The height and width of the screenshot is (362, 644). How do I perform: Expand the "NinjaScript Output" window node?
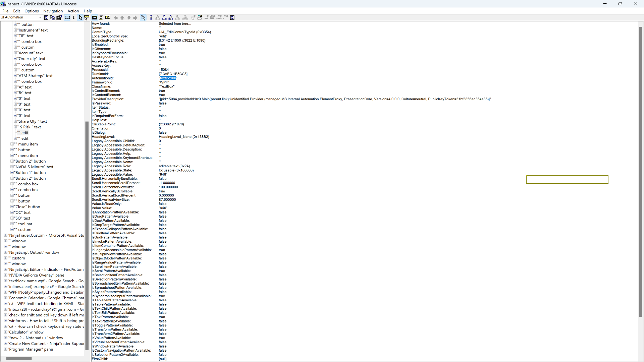5,252
